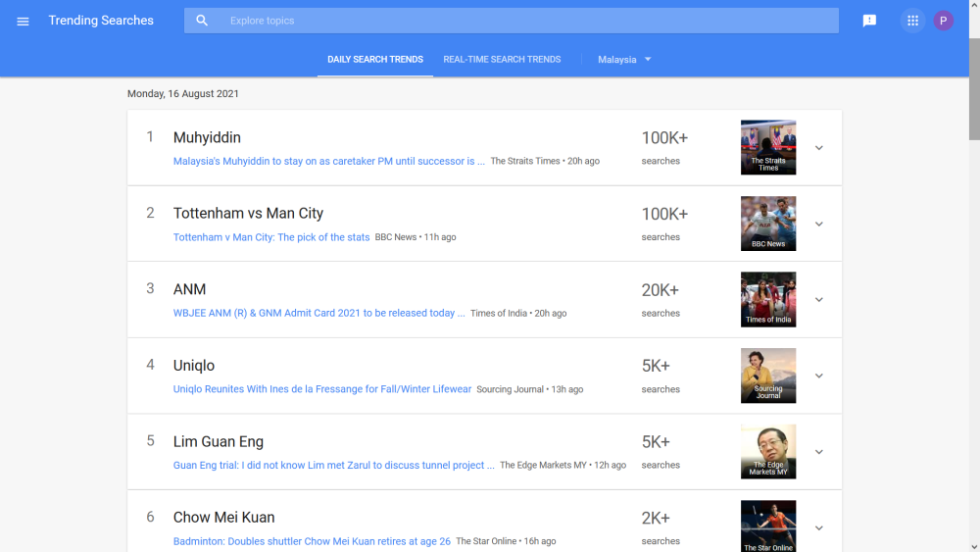
Task: Click the Times of India thumbnail
Action: 768,299
